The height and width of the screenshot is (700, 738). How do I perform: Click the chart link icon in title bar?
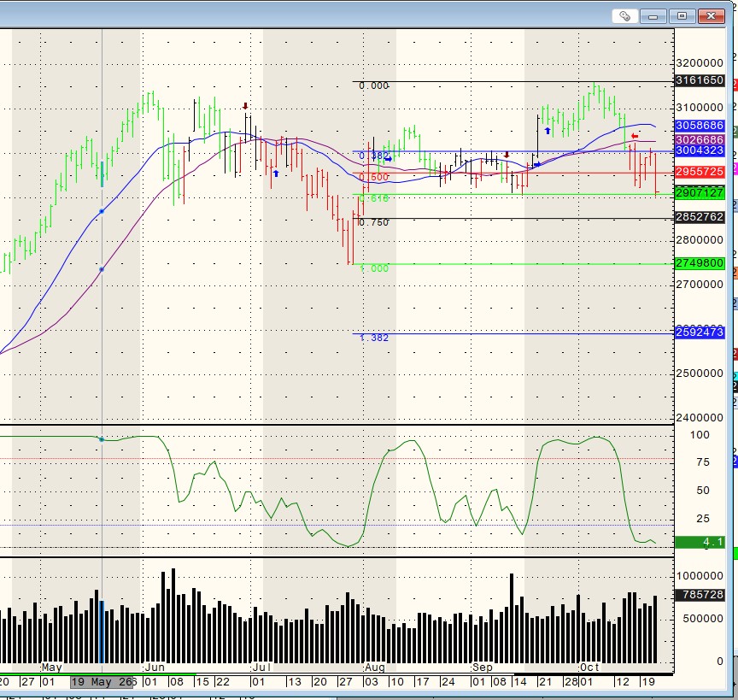tap(625, 16)
